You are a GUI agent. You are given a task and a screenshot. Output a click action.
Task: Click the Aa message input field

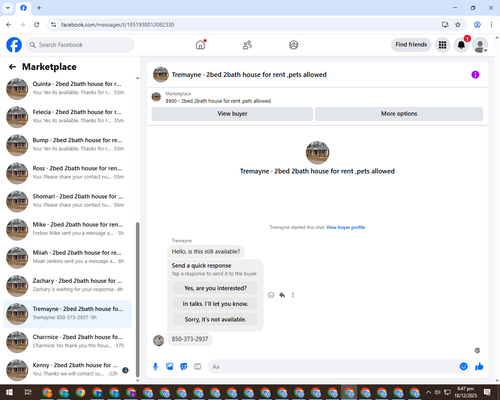click(x=333, y=367)
